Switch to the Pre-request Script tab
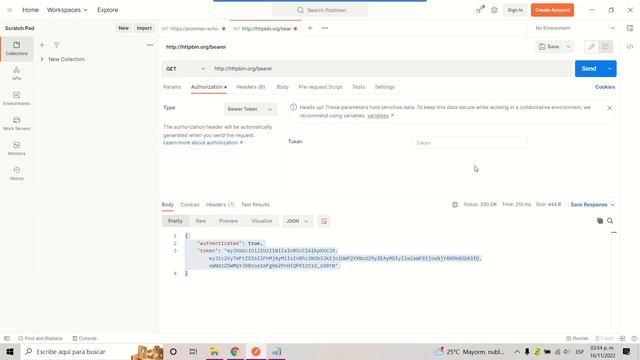This screenshot has height=360, width=640. pyautogui.click(x=320, y=87)
